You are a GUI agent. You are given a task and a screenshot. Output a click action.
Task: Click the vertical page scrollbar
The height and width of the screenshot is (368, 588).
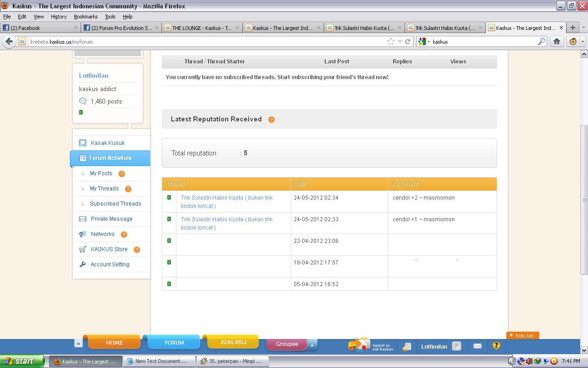pyautogui.click(x=584, y=200)
